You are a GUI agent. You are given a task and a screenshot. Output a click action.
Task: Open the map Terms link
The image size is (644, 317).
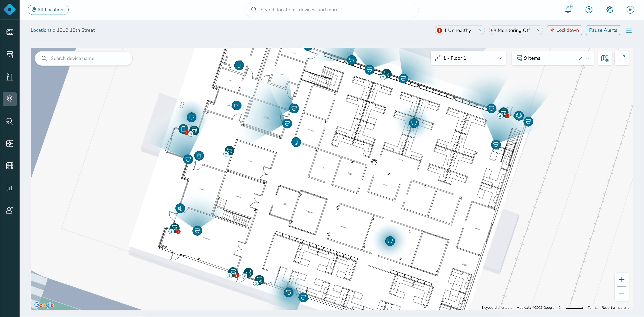point(592,307)
